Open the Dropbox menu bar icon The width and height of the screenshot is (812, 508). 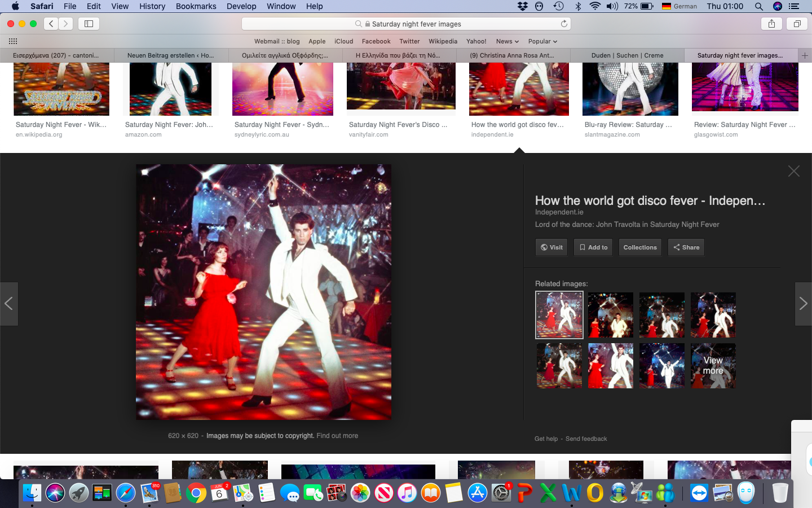click(x=523, y=6)
